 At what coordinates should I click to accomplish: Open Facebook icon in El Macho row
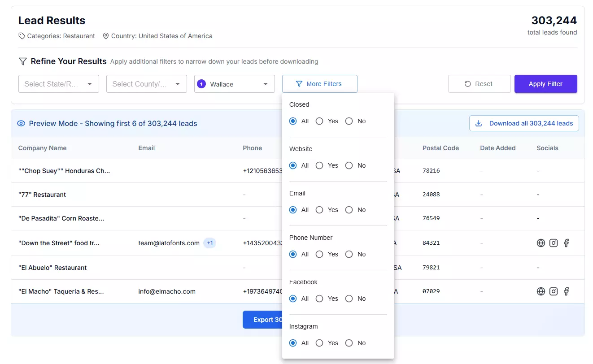(x=566, y=291)
